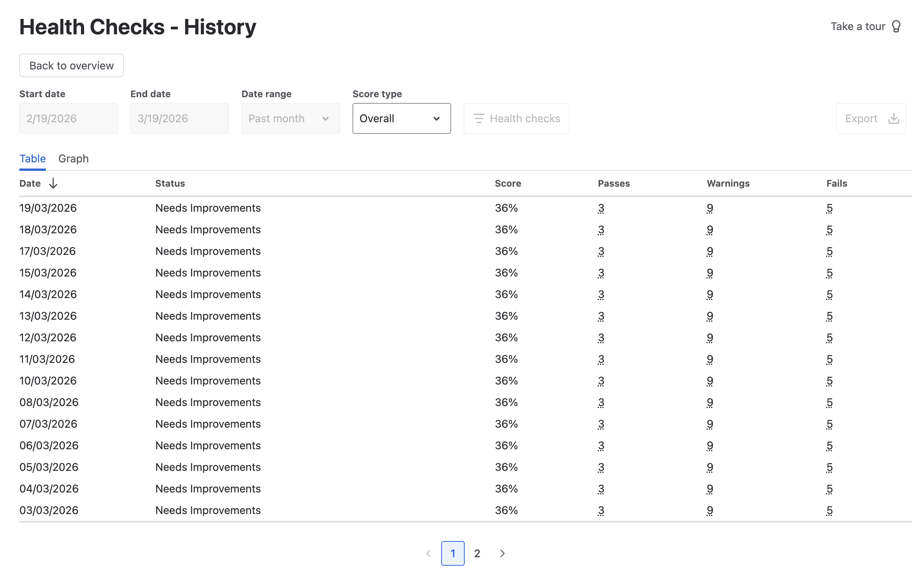Go to next page using right chevron
The height and width of the screenshot is (580, 924).
[x=502, y=553]
